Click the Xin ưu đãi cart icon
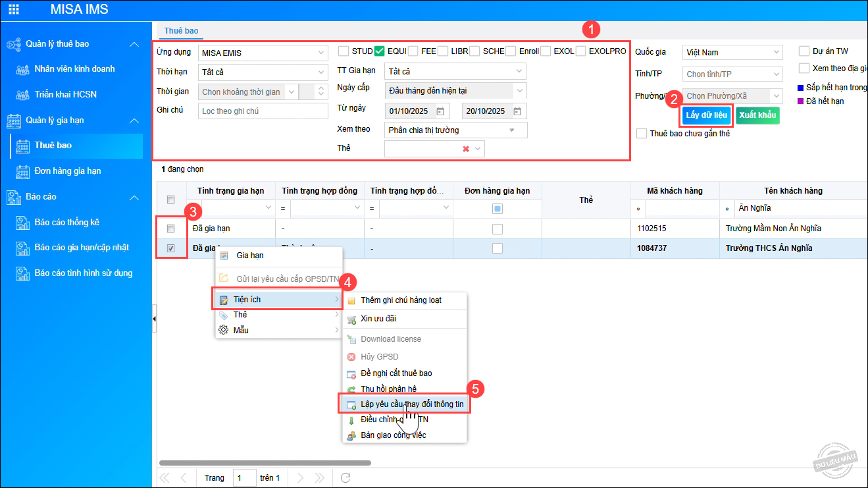Image resolution: width=868 pixels, height=488 pixels. click(x=351, y=319)
